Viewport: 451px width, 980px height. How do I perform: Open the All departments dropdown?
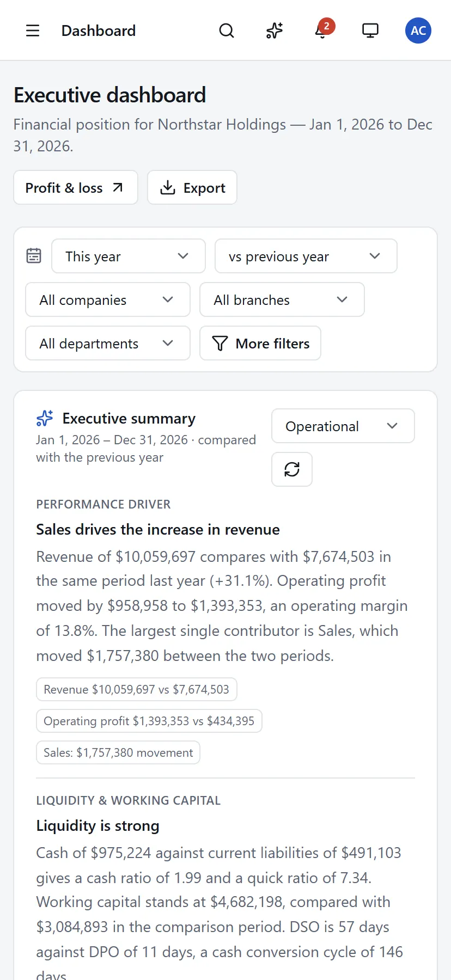(108, 343)
